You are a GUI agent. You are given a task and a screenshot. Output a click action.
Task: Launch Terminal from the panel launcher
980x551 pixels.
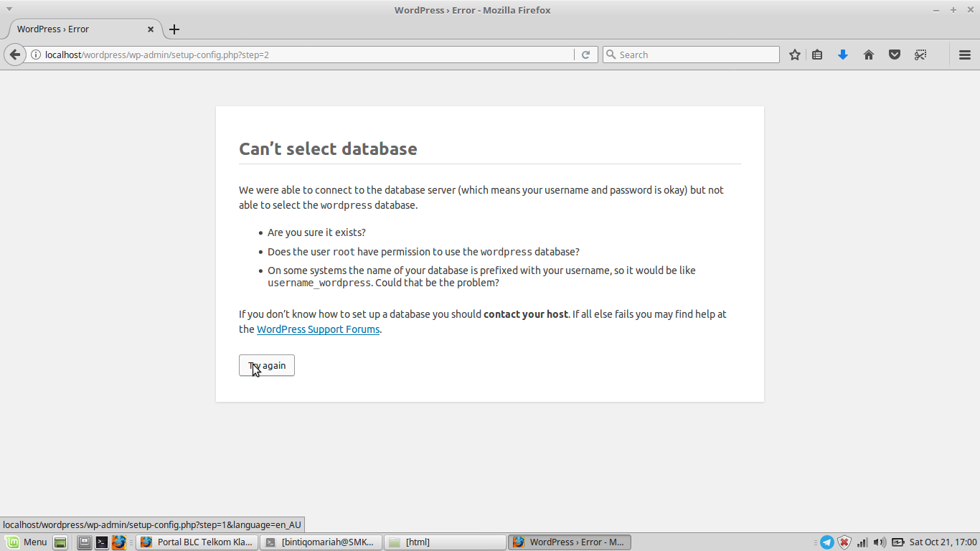pyautogui.click(x=102, y=542)
